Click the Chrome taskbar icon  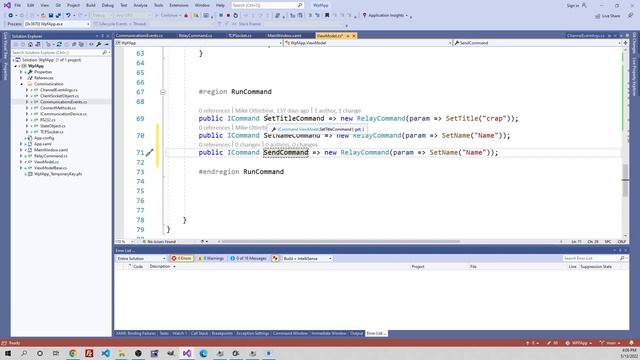point(73,353)
